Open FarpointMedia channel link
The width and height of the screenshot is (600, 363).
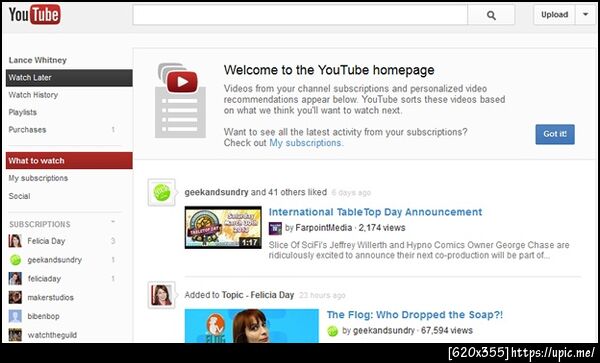coord(324,228)
